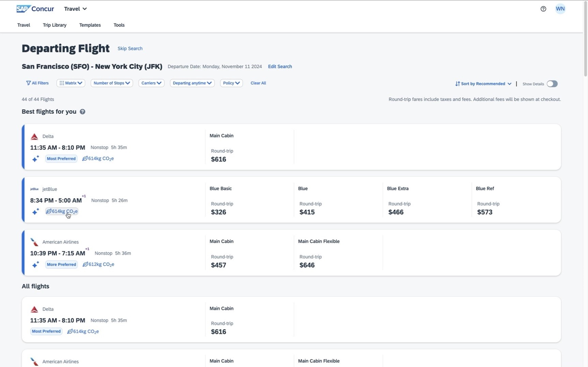Open the WN user profile avatar
The image size is (588, 367).
(x=560, y=9)
